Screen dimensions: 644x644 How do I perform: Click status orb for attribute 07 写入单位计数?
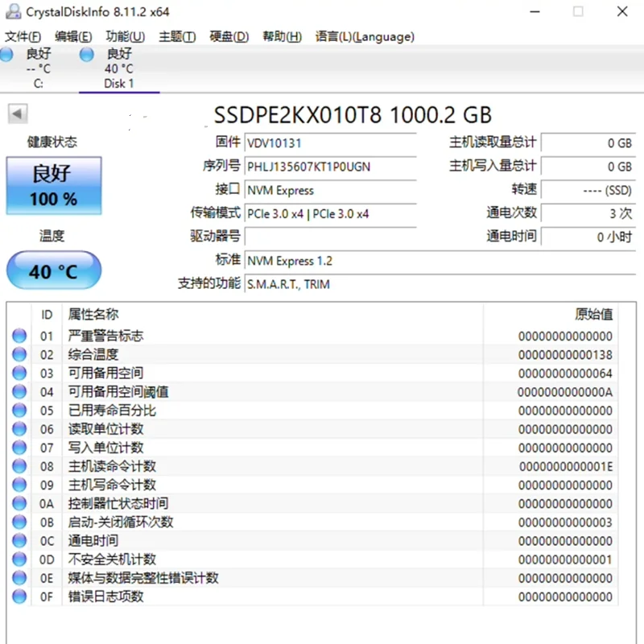tap(19, 448)
